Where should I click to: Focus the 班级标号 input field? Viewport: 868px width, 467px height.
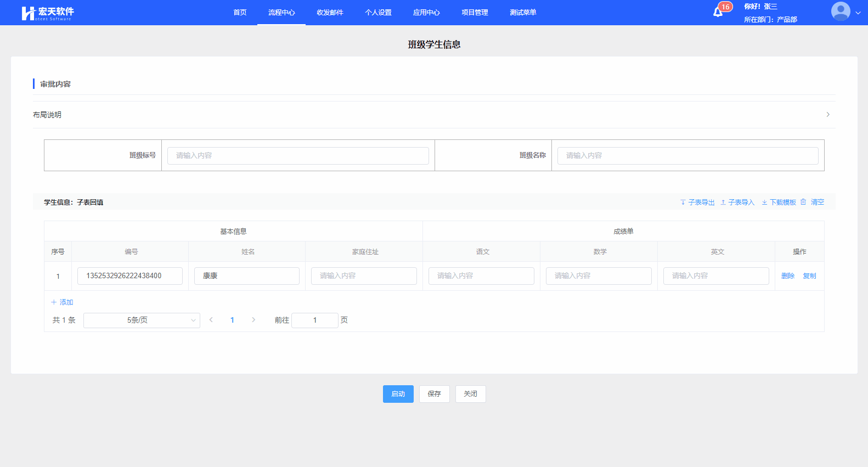click(x=298, y=156)
